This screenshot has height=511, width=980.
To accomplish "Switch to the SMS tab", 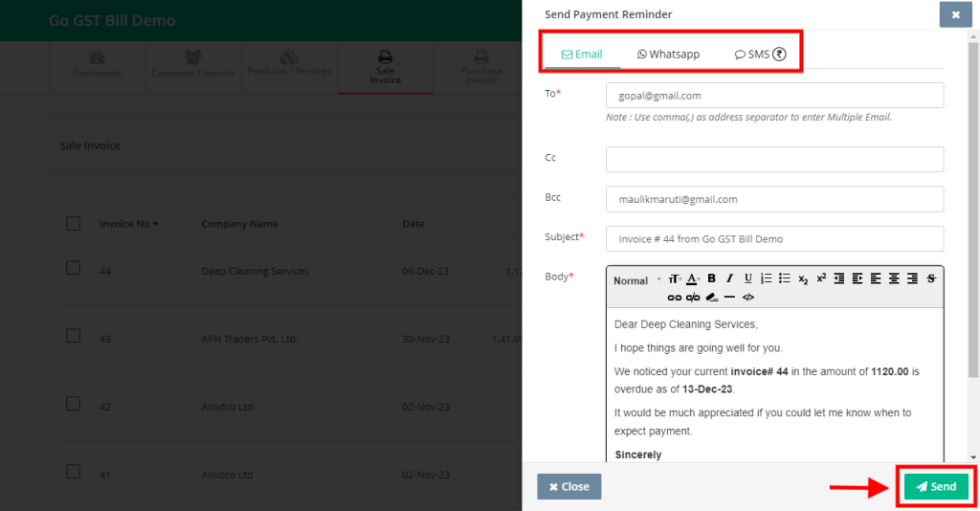I will click(x=760, y=55).
